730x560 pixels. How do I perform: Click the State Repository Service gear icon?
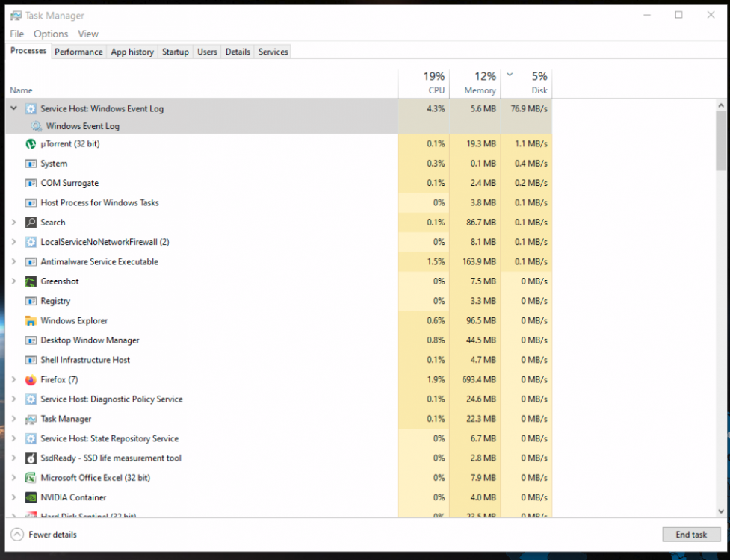[x=31, y=438]
